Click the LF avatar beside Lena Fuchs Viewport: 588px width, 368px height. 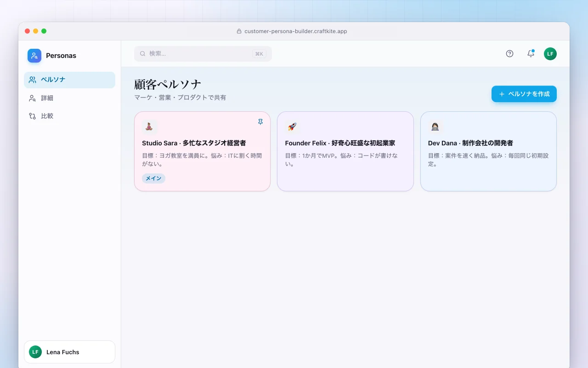(35, 352)
